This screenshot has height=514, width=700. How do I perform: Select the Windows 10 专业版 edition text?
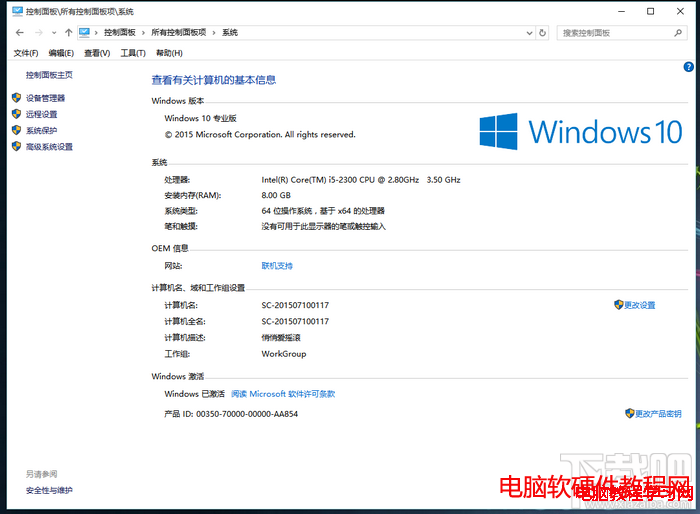200,118
